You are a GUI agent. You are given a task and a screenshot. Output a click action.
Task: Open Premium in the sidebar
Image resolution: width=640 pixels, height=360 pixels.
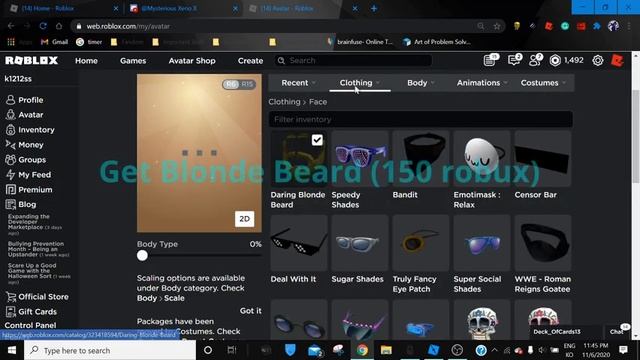pyautogui.click(x=29, y=190)
